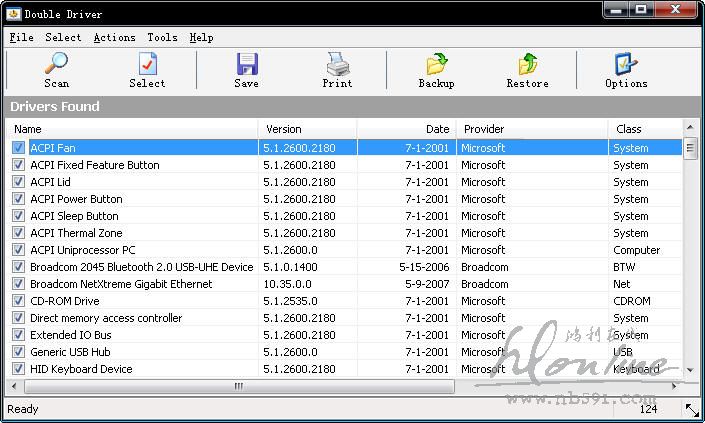The image size is (705, 423).
Task: Click the vertical scrollbar up arrow
Action: pos(690,128)
